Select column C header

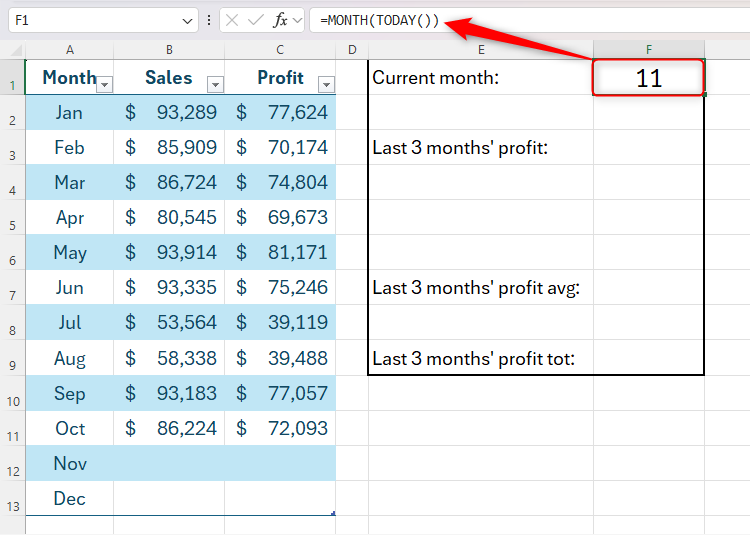[280, 50]
